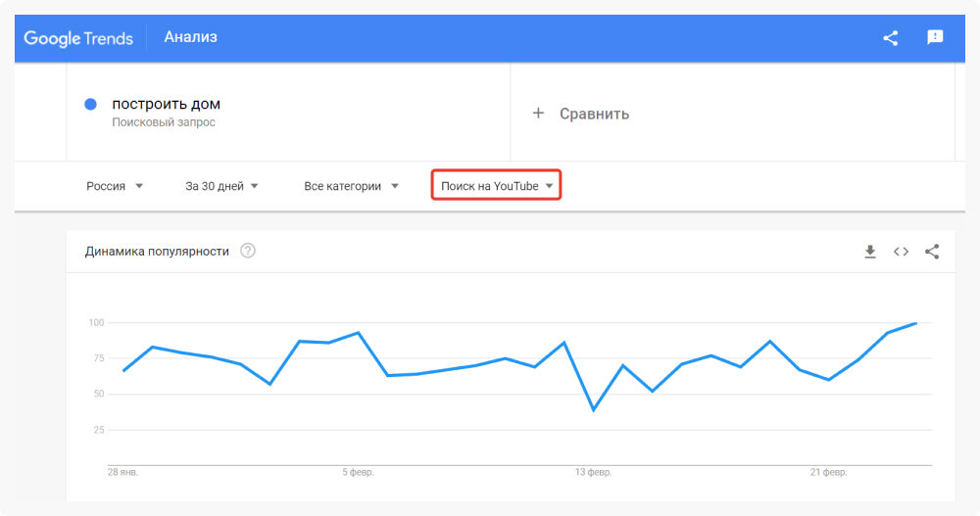Click the embed code icon
This screenshot has height=516, width=980.
[x=901, y=252]
